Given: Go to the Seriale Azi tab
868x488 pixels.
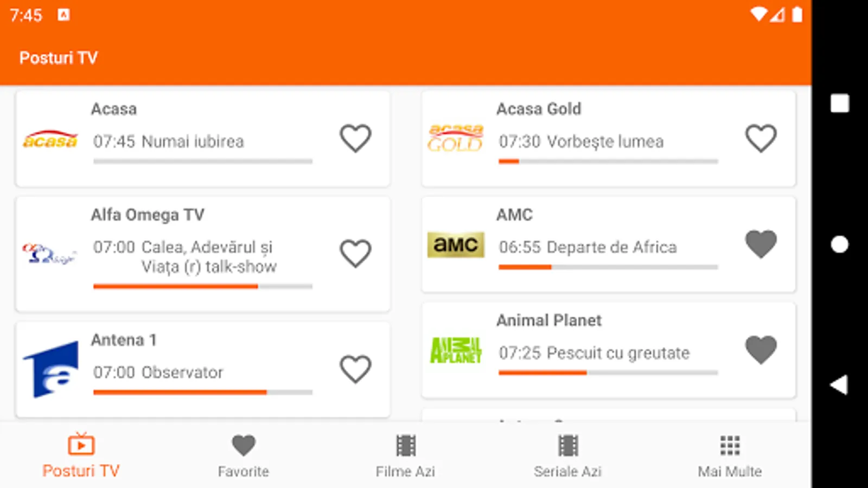Looking at the screenshot, I should 567,456.
